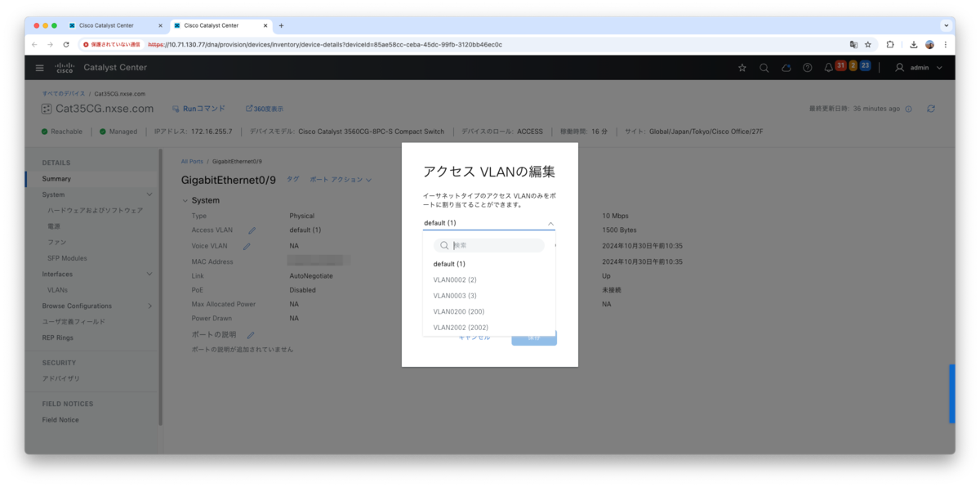Click the favorite star icon in the header
The image size is (980, 487).
[x=742, y=68]
